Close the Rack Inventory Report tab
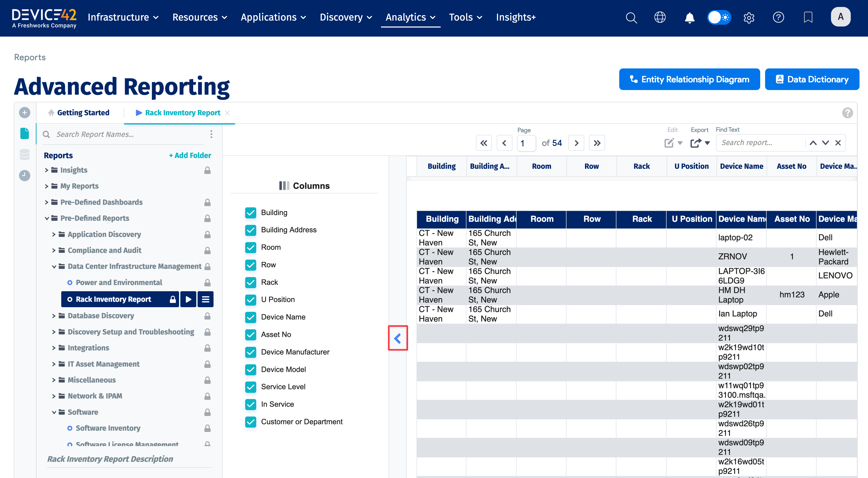868x478 pixels. point(227,112)
